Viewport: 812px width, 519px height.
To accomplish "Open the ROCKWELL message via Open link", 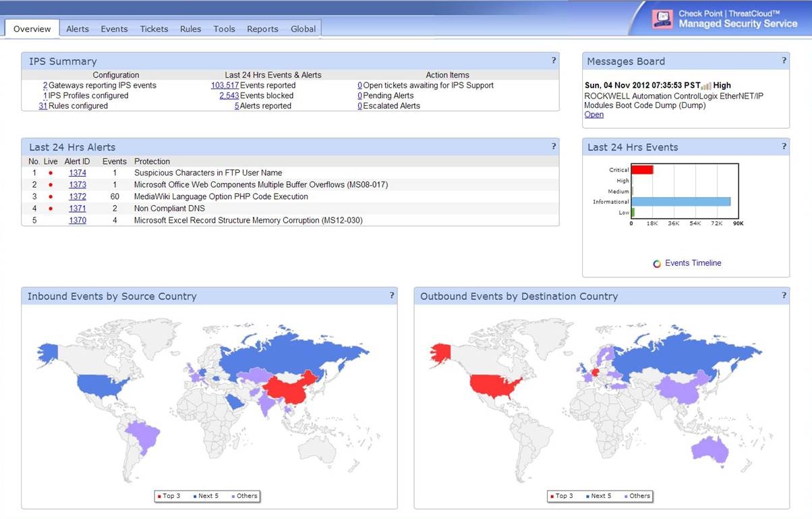I will pos(594,115).
